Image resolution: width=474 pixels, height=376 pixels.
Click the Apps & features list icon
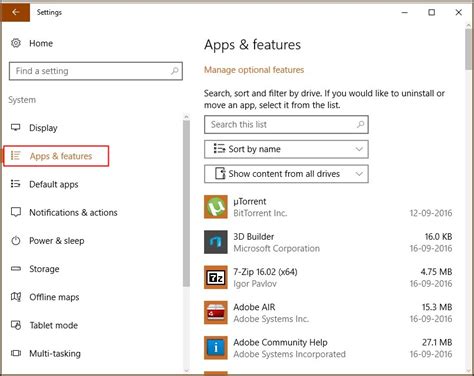coord(16,155)
